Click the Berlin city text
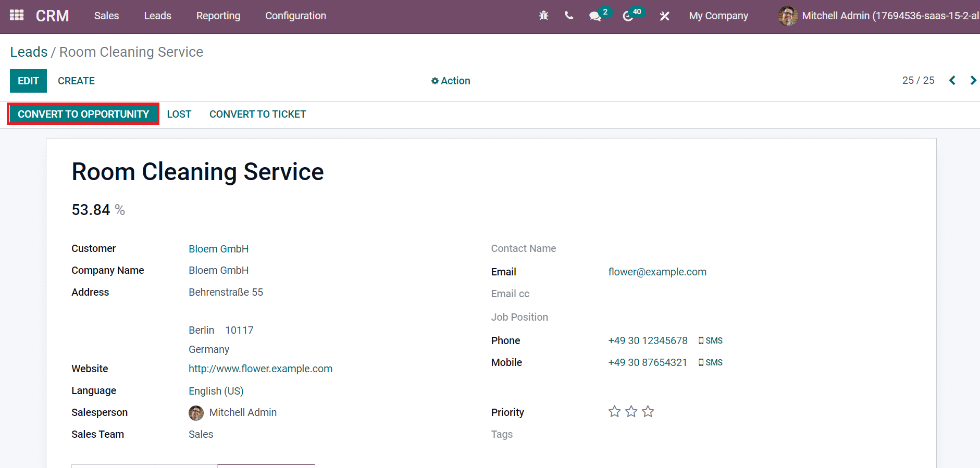This screenshot has width=980, height=468. point(201,330)
